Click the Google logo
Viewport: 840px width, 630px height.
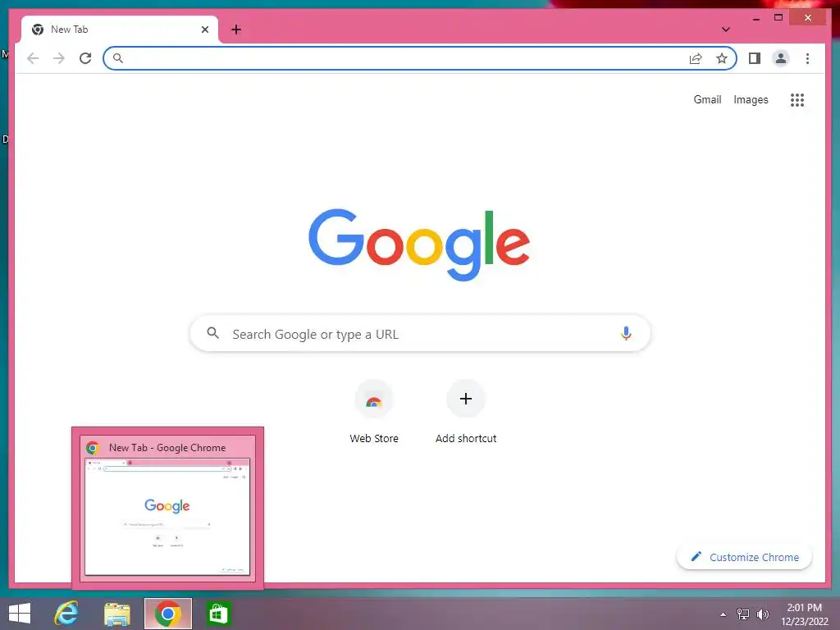[419, 244]
